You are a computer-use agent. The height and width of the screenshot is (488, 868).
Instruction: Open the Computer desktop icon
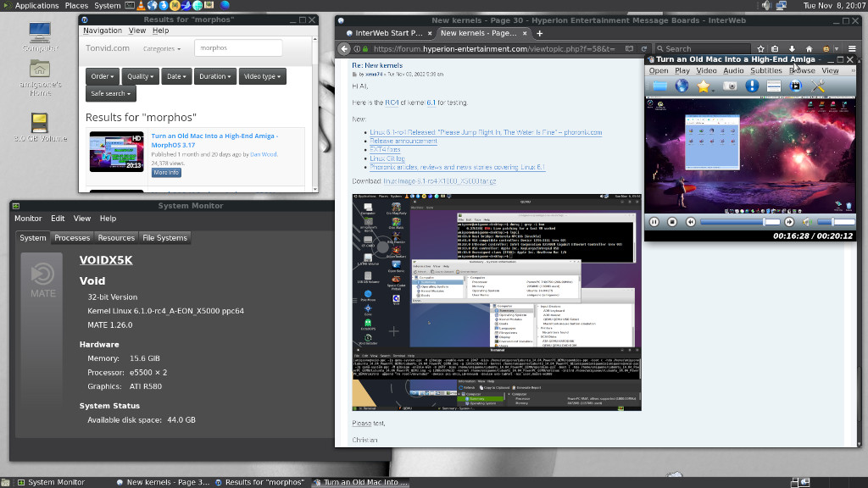tap(40, 36)
